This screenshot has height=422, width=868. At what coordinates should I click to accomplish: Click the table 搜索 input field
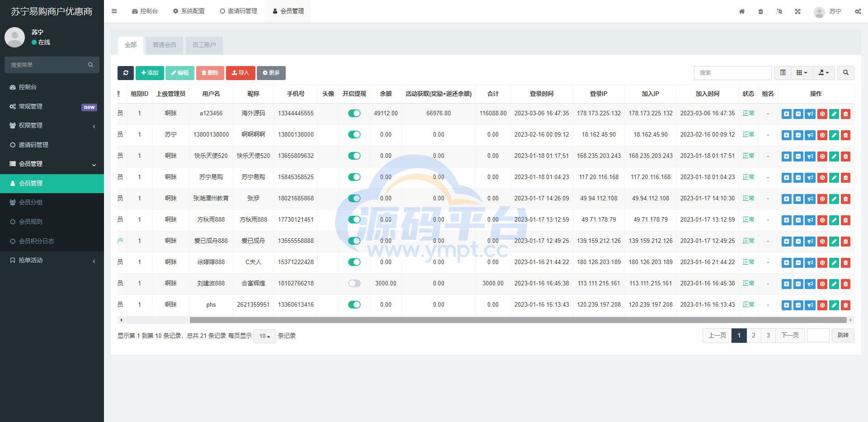(x=732, y=73)
